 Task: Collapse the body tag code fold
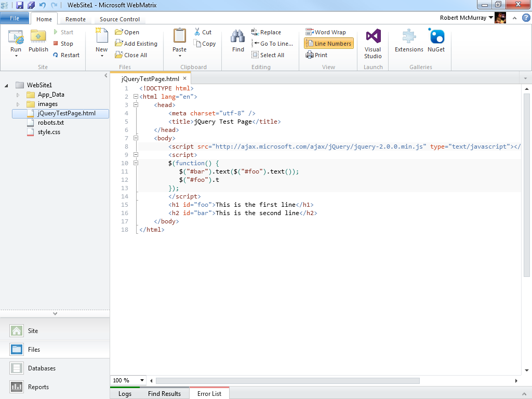[x=136, y=138]
